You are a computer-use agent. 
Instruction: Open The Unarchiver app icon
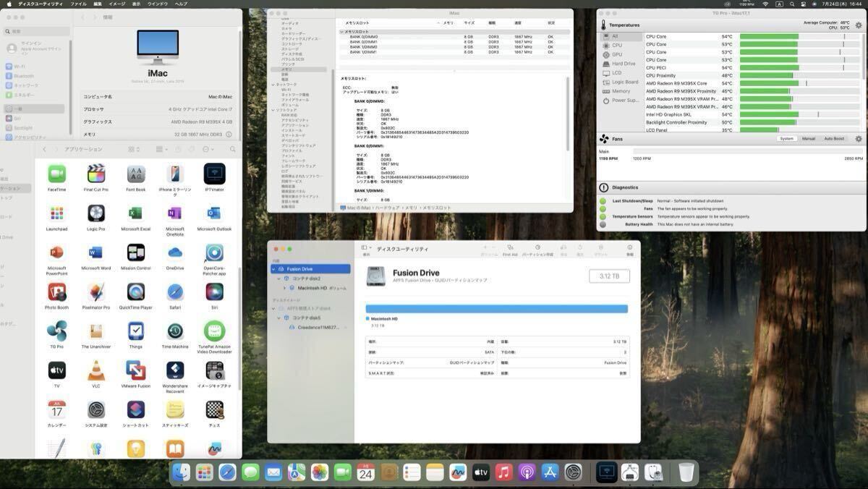pos(96,331)
